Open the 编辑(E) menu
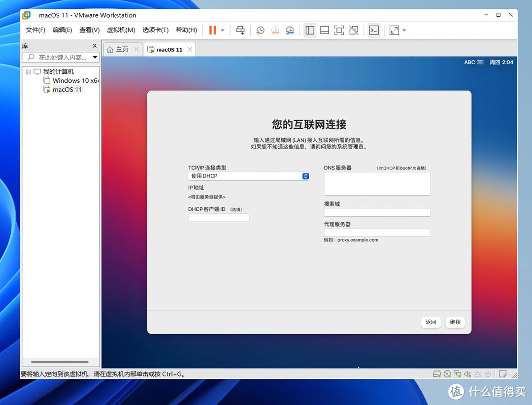Image resolution: width=532 pixels, height=405 pixels. click(x=63, y=30)
